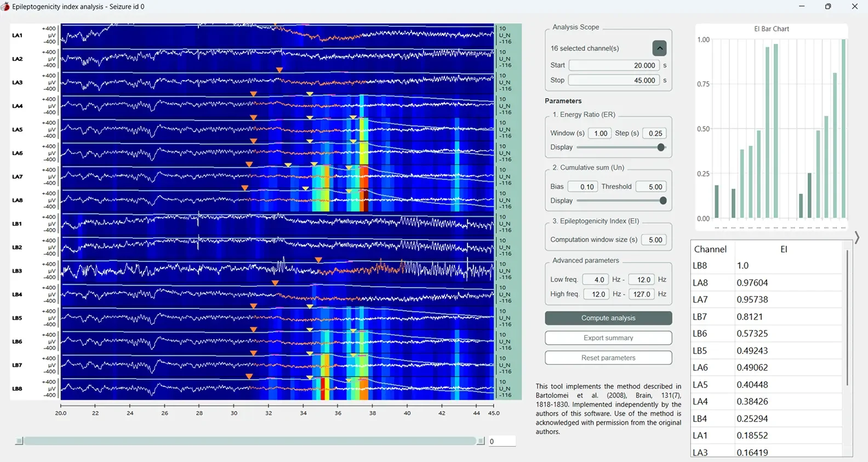Edit High freq. upper bound 127.0
Viewport: 868px width, 462px height.
coord(642,294)
